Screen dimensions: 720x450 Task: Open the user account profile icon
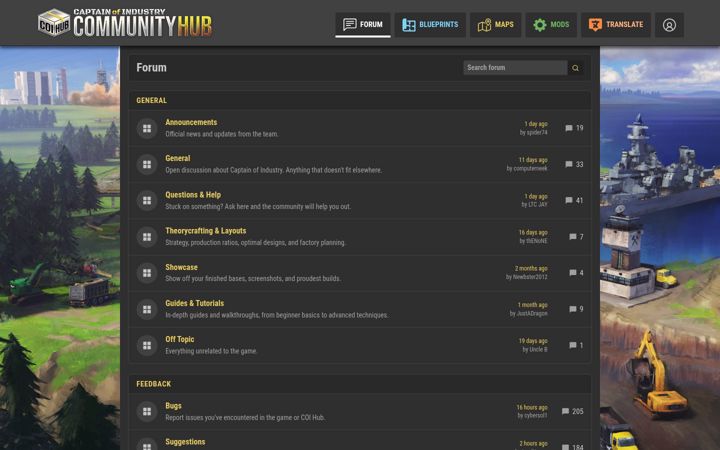(669, 25)
